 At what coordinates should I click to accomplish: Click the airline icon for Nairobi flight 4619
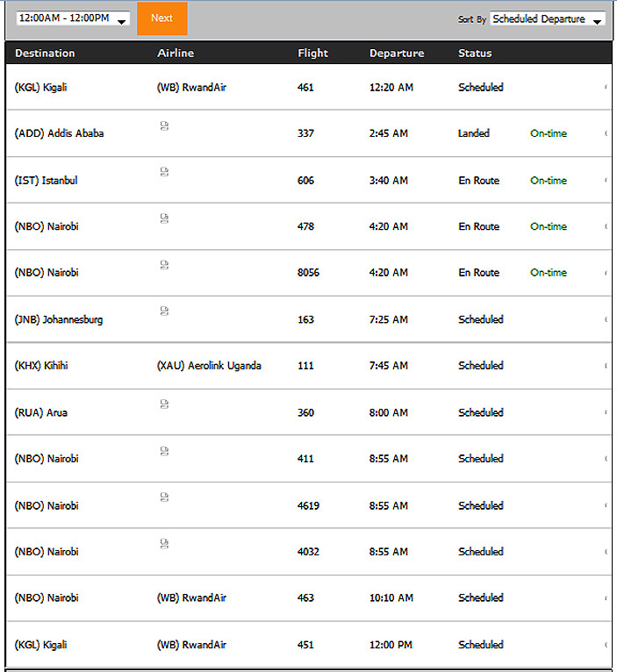(164, 497)
